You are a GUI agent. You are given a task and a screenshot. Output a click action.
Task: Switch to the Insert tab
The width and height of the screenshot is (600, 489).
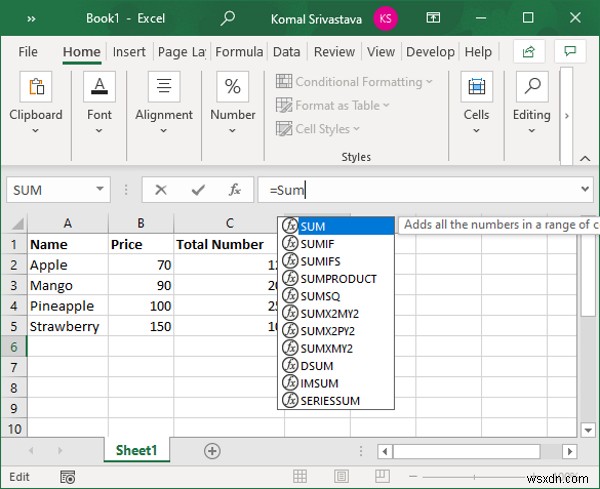129,52
